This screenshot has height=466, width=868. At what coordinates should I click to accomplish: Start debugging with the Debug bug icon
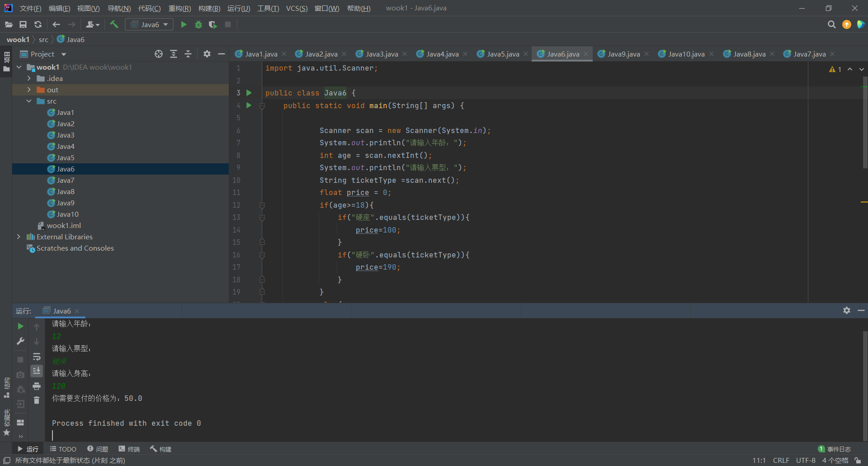pos(198,24)
